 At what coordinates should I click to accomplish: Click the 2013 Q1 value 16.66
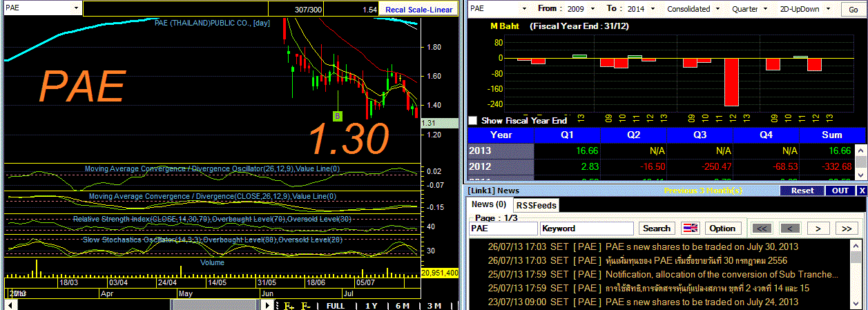point(587,151)
